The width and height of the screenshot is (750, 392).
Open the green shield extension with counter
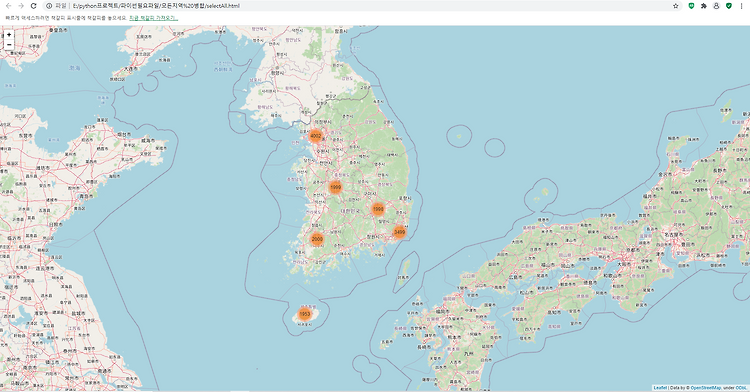click(x=691, y=6)
